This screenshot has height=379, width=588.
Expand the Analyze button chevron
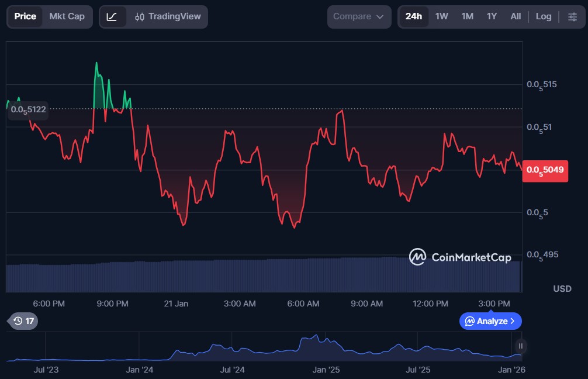(513, 321)
